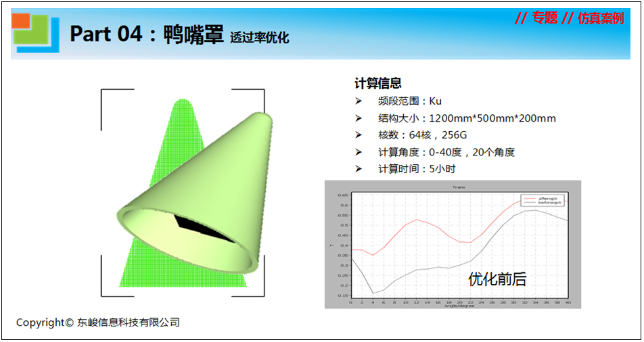Click the 透过率优化 subtitle text
The height and width of the screenshot is (342, 644).
[x=259, y=37]
